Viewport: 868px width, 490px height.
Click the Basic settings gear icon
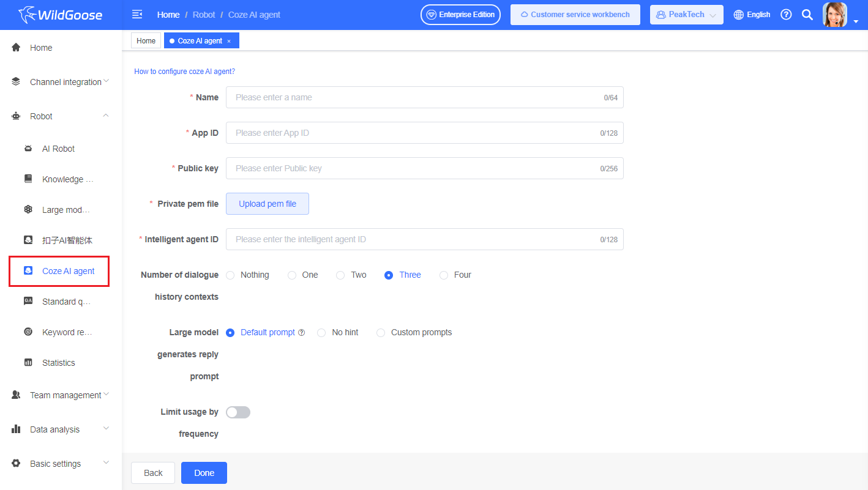point(17,464)
